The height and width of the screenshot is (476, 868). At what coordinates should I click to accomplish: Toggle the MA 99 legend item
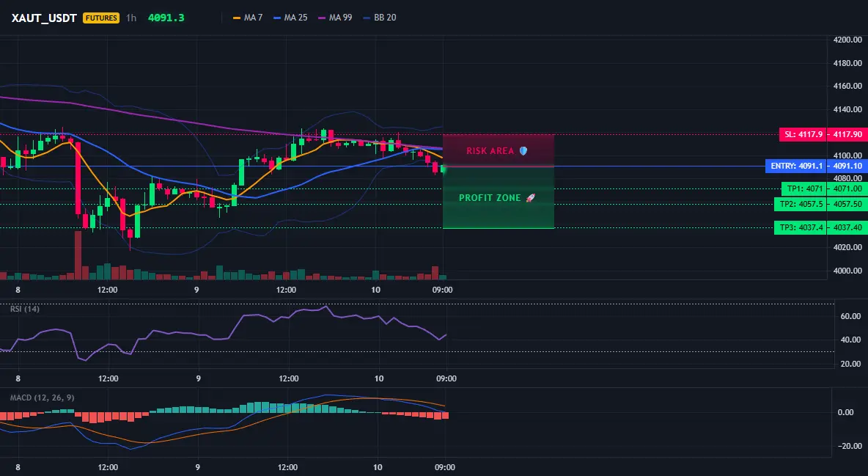(x=336, y=18)
